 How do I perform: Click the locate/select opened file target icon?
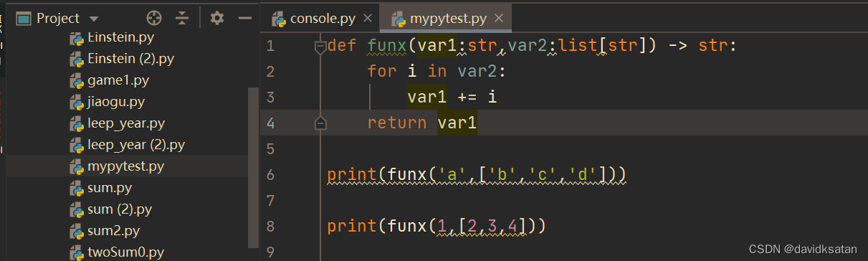pyautogui.click(x=154, y=18)
